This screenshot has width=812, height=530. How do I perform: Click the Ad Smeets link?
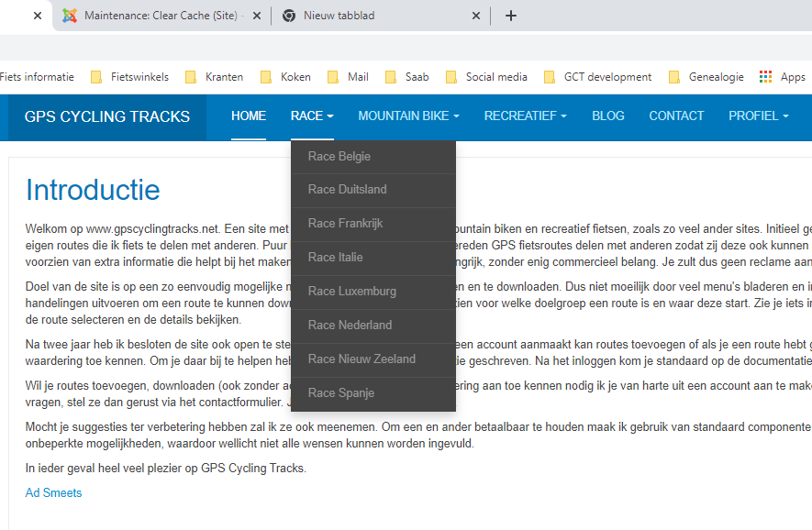click(x=53, y=492)
